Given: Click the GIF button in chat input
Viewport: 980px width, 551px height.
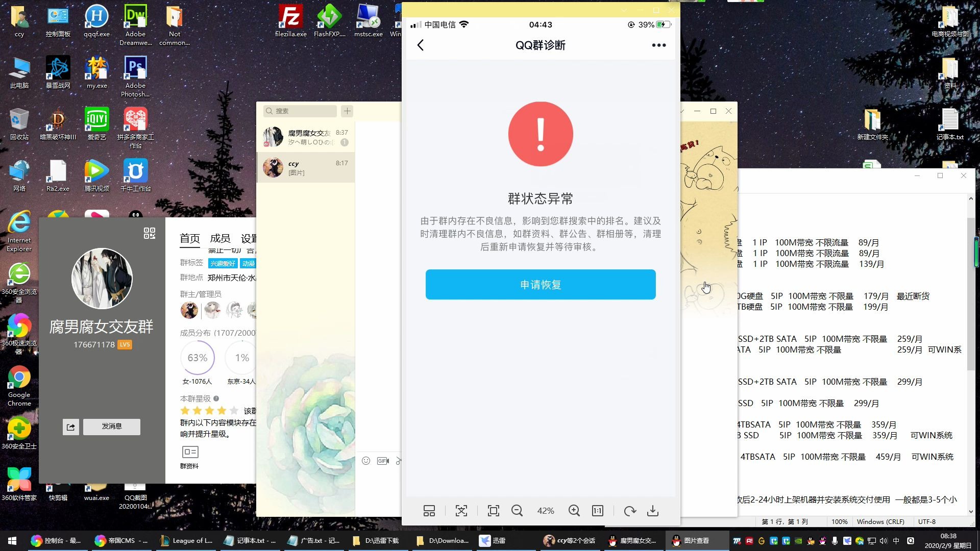Looking at the screenshot, I should (x=383, y=461).
